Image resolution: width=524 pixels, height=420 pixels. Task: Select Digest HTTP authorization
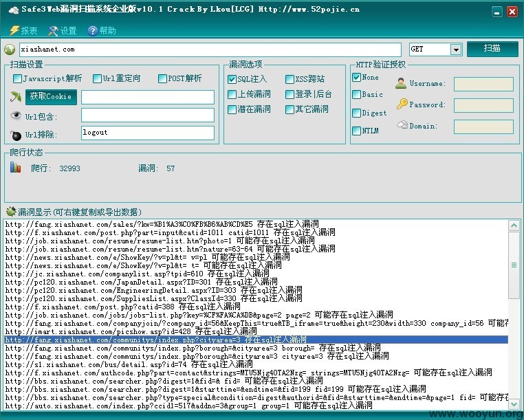pos(356,113)
